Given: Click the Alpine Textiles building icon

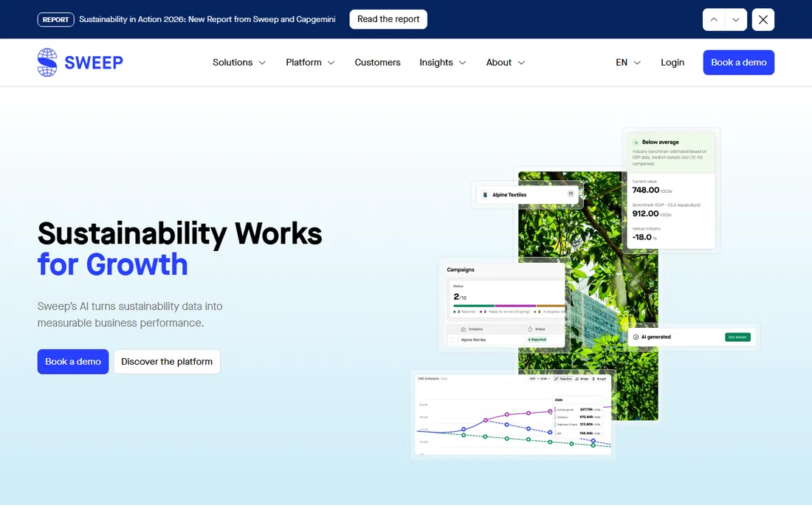Looking at the screenshot, I should (x=485, y=195).
